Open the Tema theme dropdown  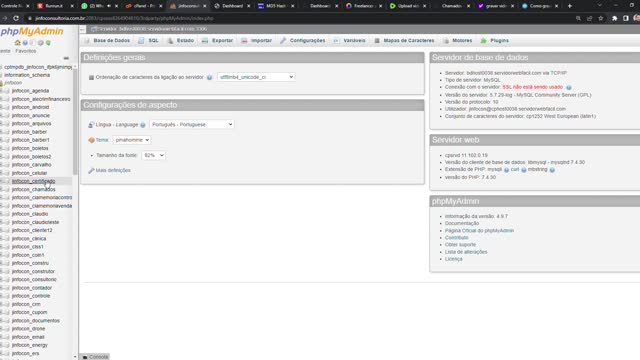click(x=131, y=140)
